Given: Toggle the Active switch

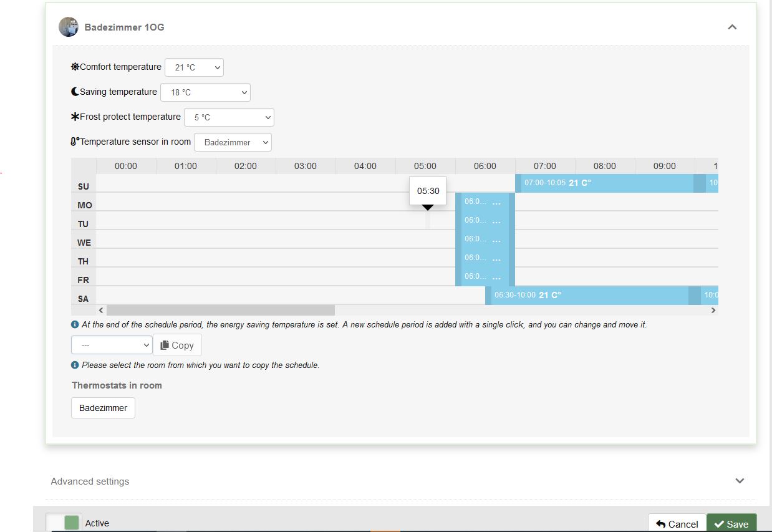Looking at the screenshot, I should click(x=64, y=523).
